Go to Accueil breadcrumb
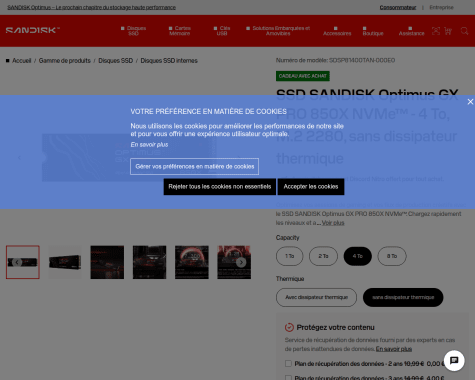Screen dimensions: 475x380 click(22, 61)
